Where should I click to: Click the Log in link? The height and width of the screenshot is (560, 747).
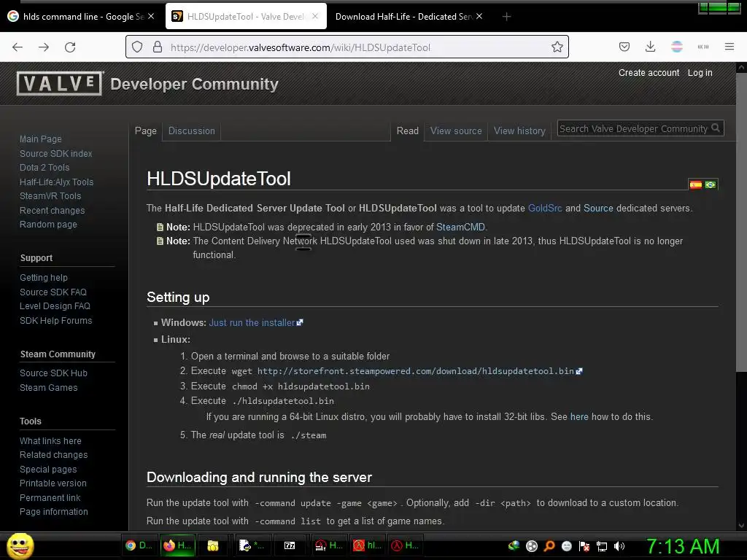[700, 72]
